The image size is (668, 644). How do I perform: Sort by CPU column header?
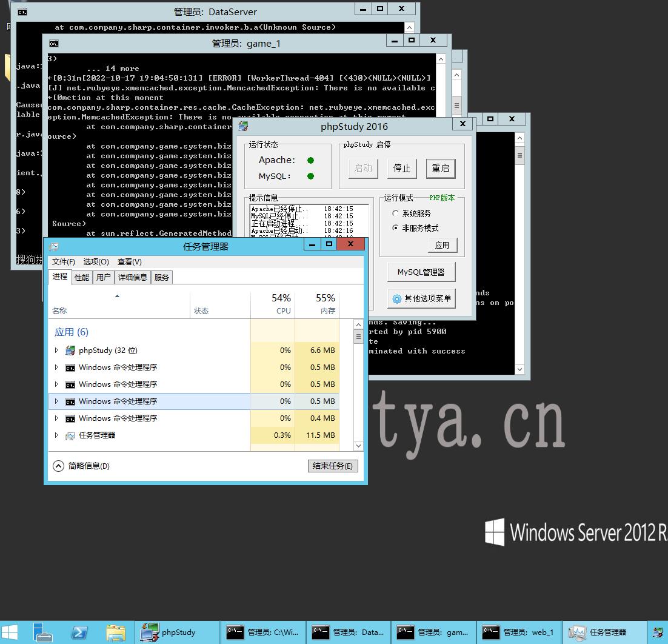click(x=273, y=304)
